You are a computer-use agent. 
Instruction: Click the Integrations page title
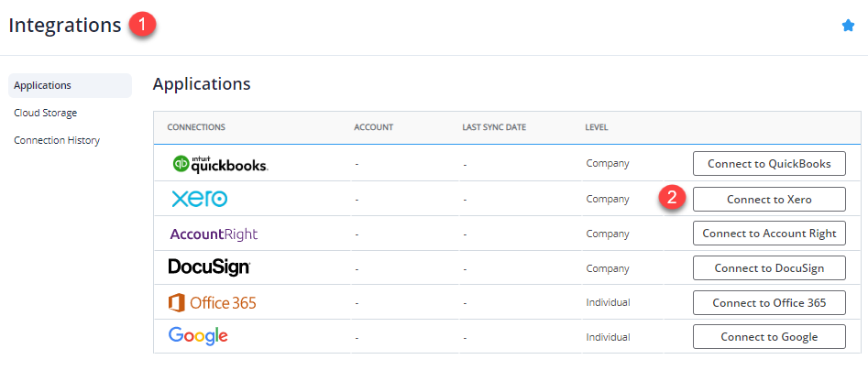click(65, 26)
